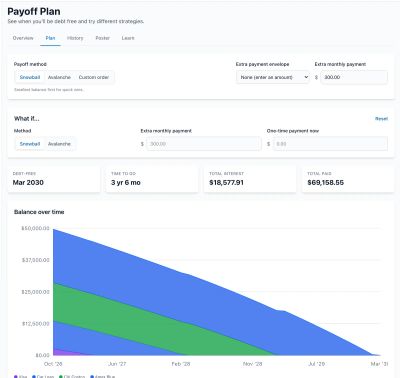Click the Oct '26 date label

point(53,364)
